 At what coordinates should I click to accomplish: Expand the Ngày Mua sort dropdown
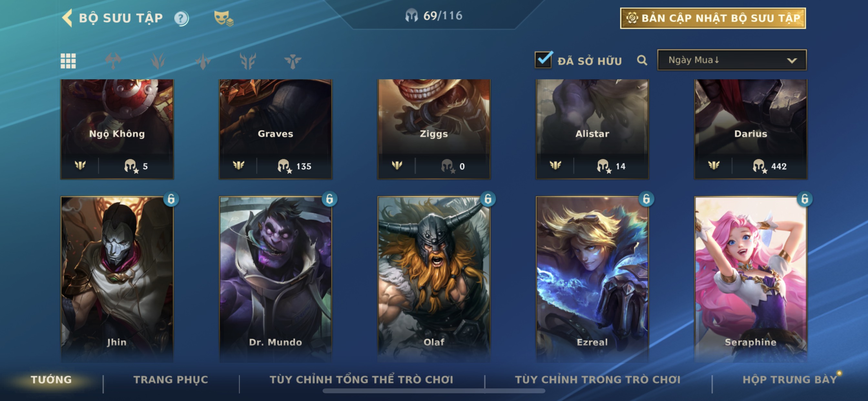click(732, 60)
